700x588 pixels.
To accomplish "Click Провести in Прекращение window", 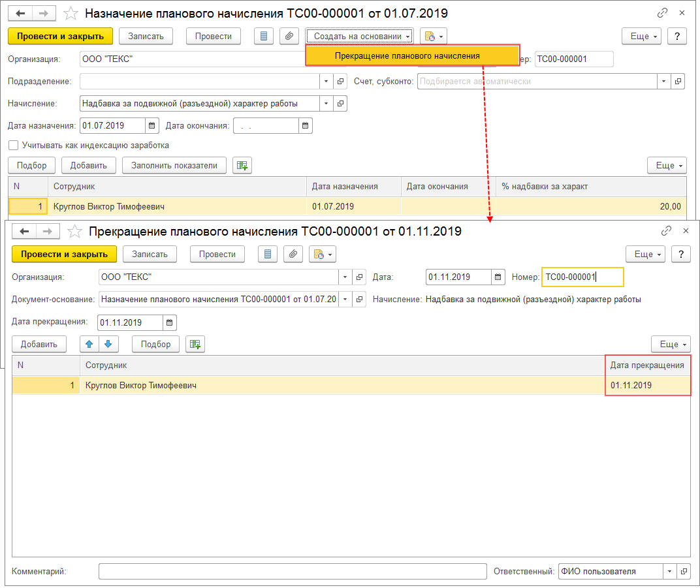I will [x=217, y=255].
